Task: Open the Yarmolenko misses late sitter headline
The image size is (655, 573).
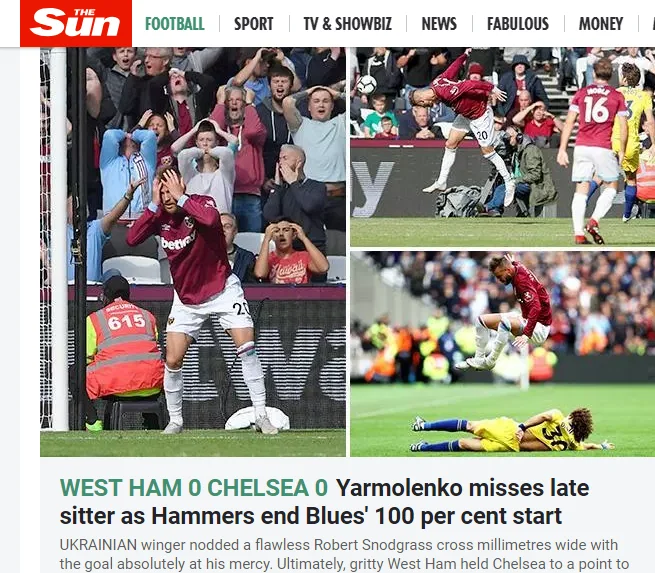Action: click(x=462, y=487)
